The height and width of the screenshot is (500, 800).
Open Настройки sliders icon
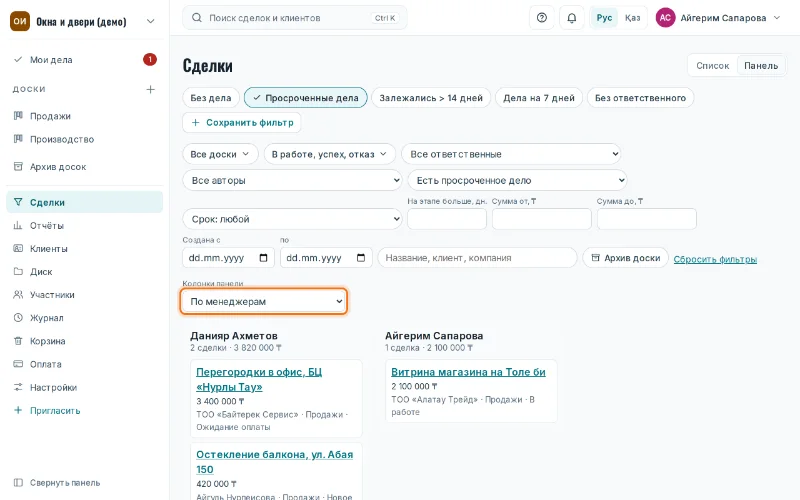point(18,387)
